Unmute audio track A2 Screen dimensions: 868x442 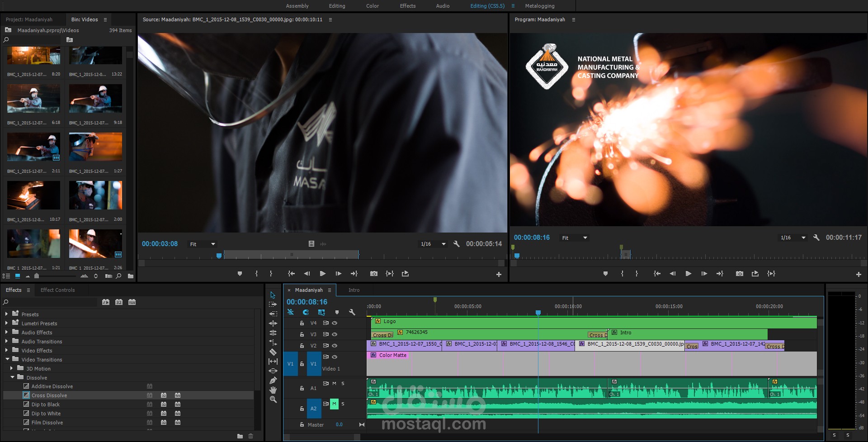click(x=334, y=404)
